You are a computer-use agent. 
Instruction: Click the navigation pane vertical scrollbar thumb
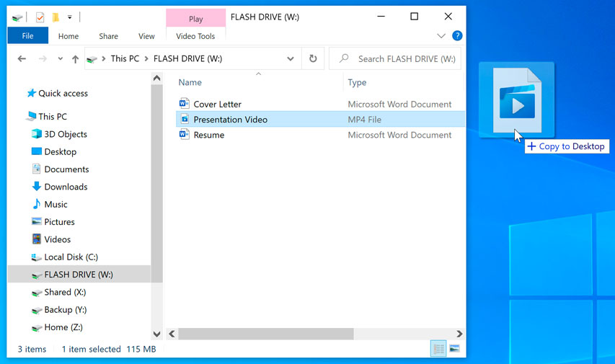tap(156, 184)
